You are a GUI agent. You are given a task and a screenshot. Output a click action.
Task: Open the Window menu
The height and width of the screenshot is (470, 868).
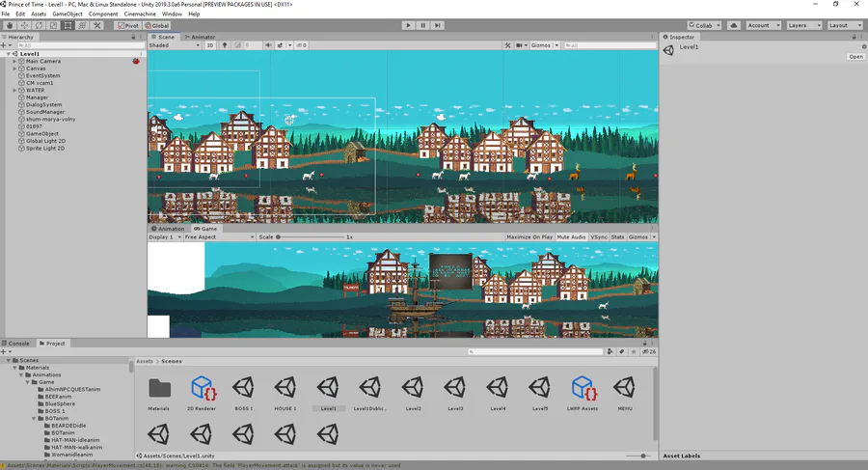coord(173,14)
